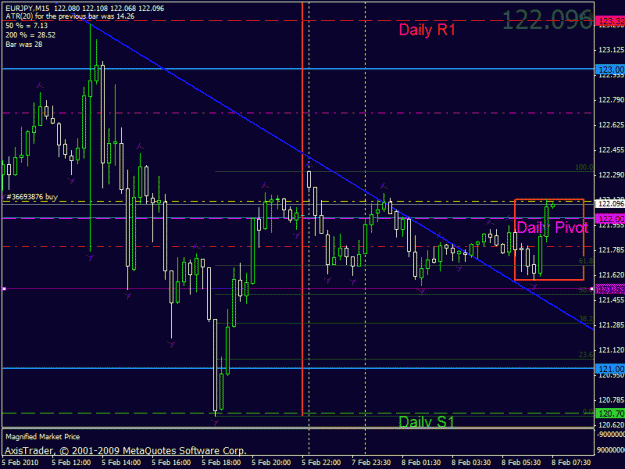Click the 121.00 blue price tag

[x=610, y=369]
